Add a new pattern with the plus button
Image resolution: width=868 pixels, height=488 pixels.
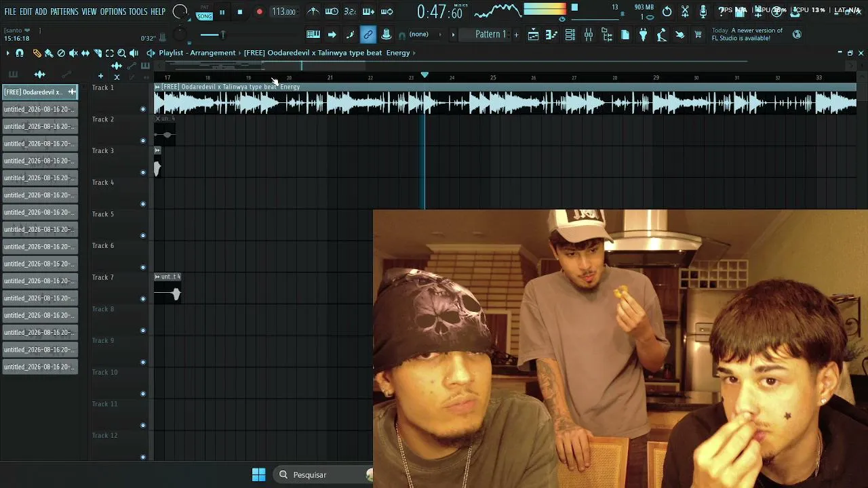pos(516,35)
